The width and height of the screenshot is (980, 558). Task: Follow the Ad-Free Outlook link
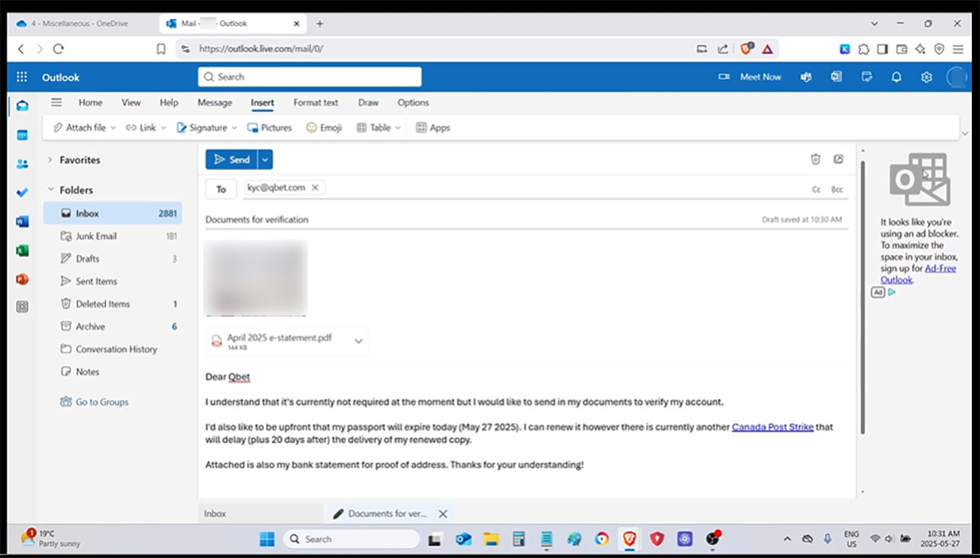pyautogui.click(x=919, y=274)
